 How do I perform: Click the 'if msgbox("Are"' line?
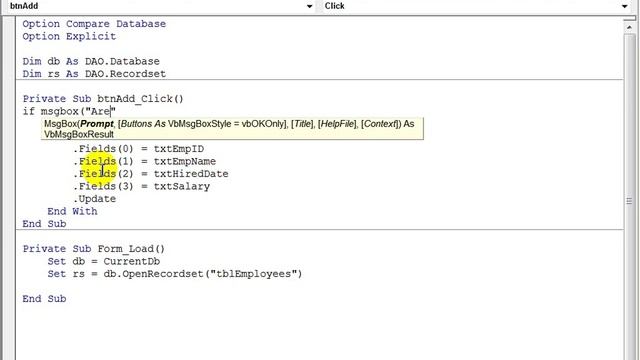69,111
